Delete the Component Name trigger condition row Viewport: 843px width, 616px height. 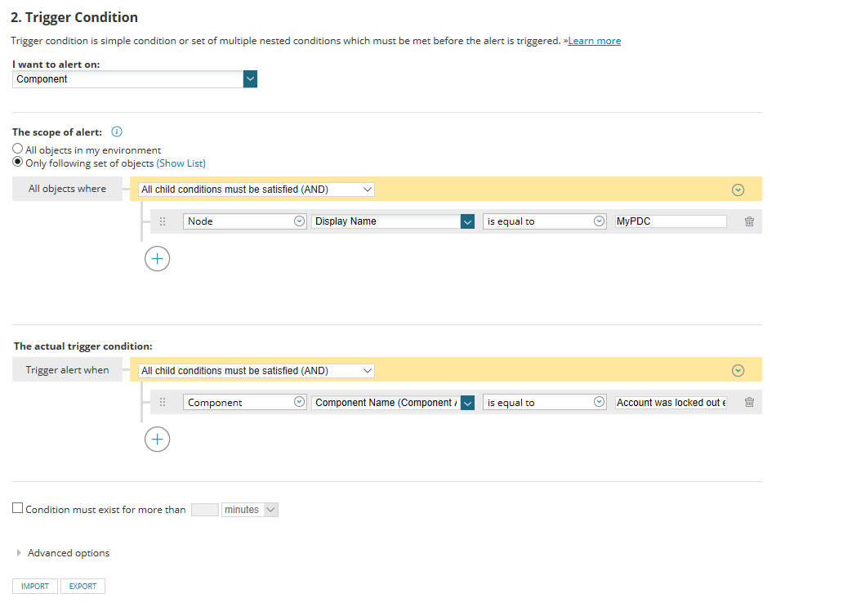(x=749, y=403)
